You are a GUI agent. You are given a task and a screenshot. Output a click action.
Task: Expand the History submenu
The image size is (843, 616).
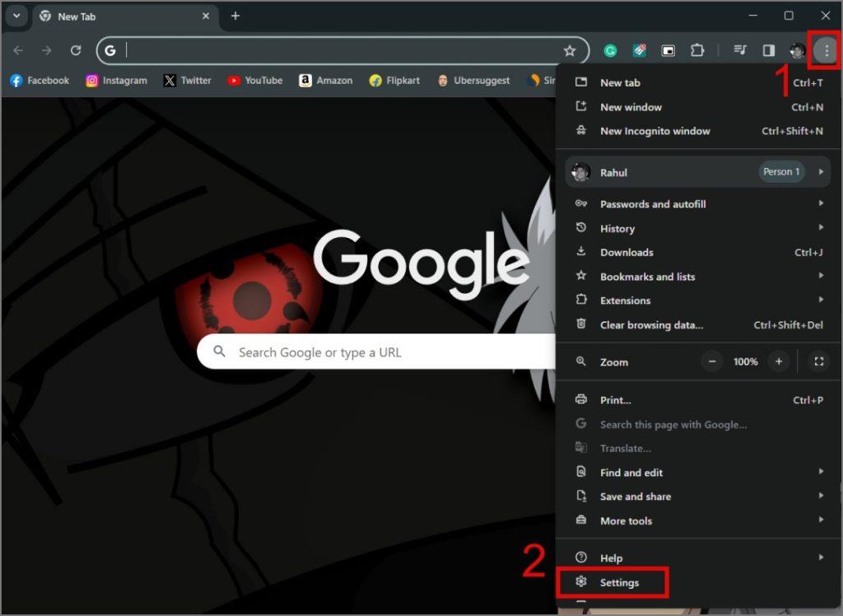tap(698, 228)
